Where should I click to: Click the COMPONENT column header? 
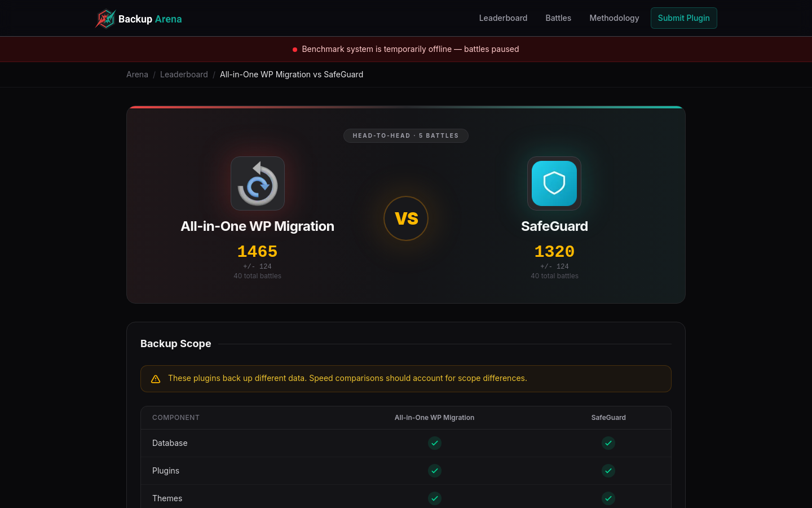[x=176, y=418]
